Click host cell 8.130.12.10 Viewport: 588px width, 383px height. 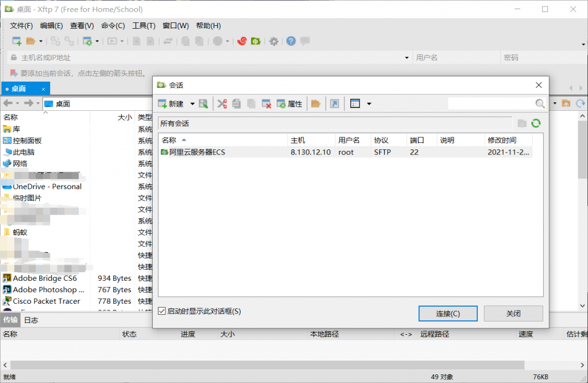point(311,152)
